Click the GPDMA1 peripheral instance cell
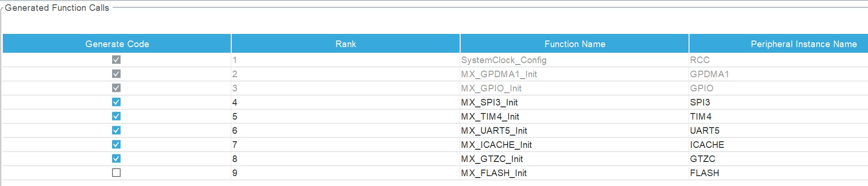868x186 pixels. 779,74
